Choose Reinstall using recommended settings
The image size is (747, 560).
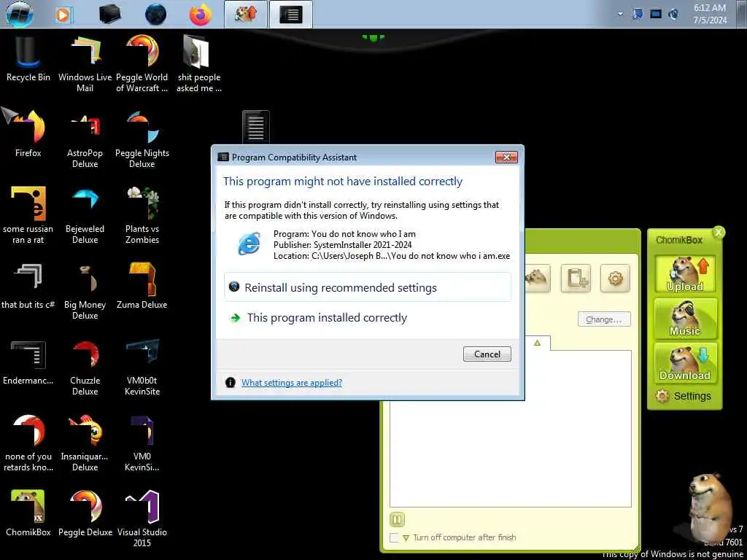click(x=368, y=287)
